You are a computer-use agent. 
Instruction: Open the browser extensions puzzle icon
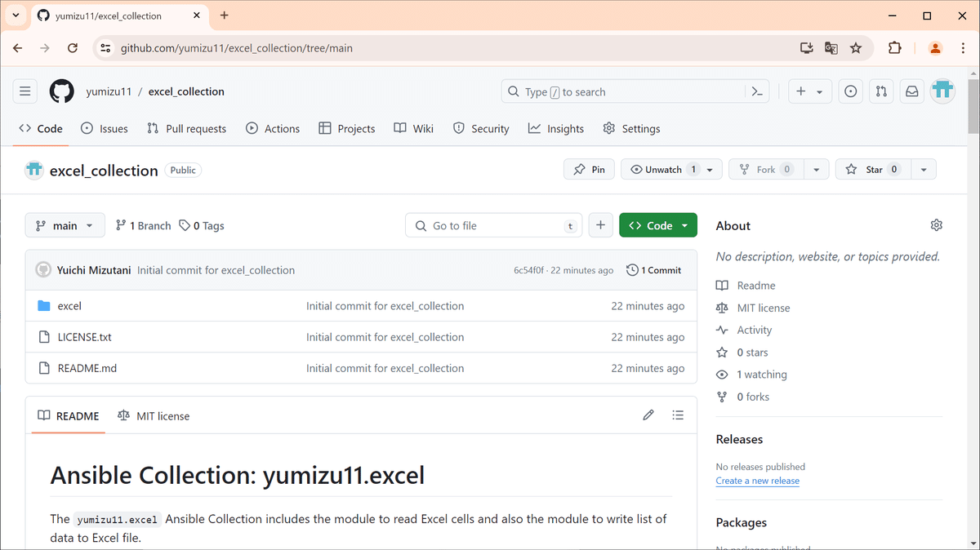(x=894, y=48)
